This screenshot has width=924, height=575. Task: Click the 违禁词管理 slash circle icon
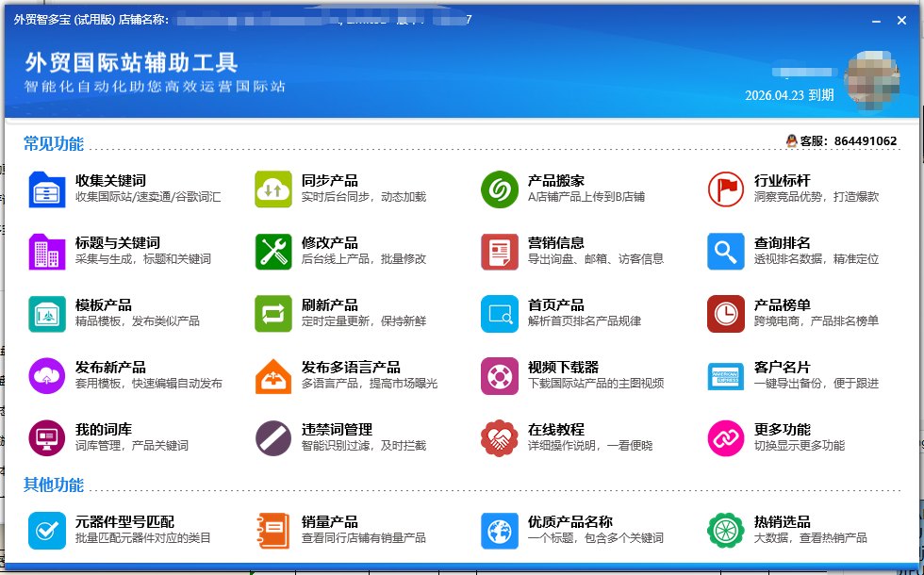pos(273,438)
